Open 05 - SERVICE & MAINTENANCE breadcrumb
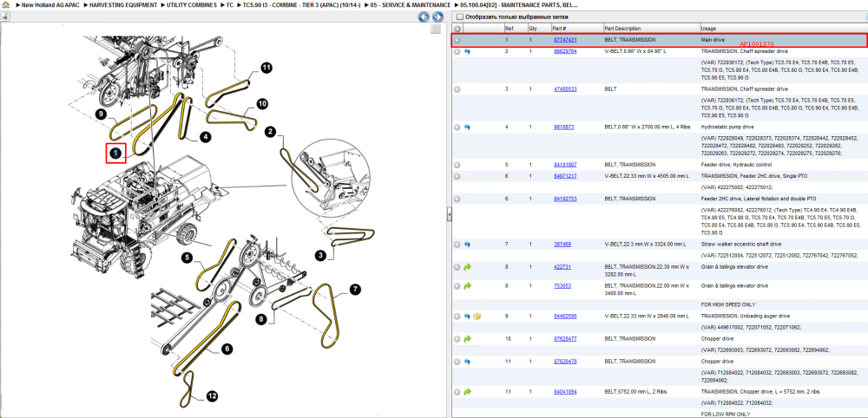868x418 pixels. tap(409, 4)
